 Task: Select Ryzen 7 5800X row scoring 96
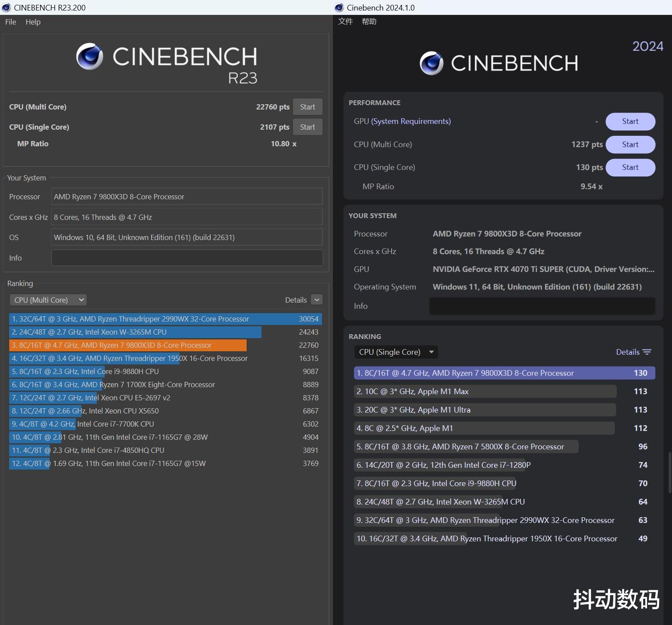coord(505,447)
